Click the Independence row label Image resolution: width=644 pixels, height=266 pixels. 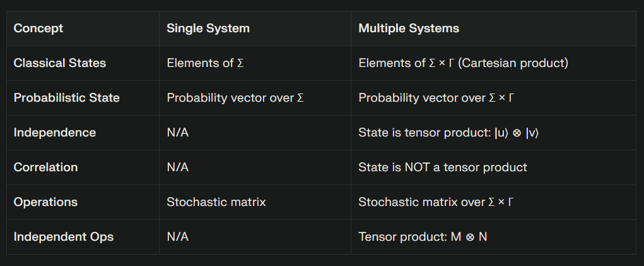tap(55, 133)
